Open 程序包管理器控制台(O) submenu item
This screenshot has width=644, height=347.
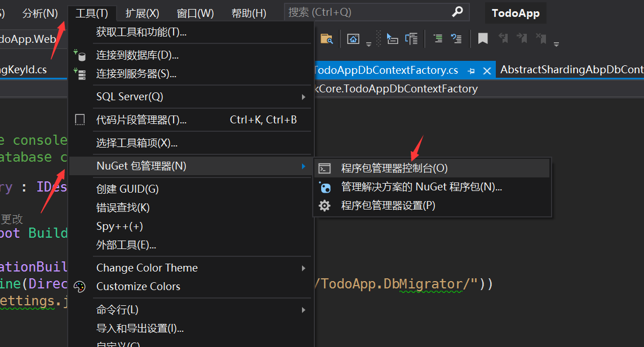(432, 168)
